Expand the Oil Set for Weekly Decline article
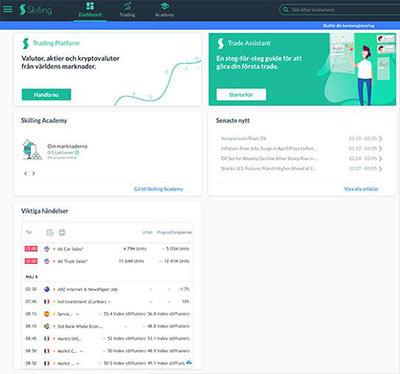Image resolution: width=400 pixels, height=374 pixels. tap(302, 158)
